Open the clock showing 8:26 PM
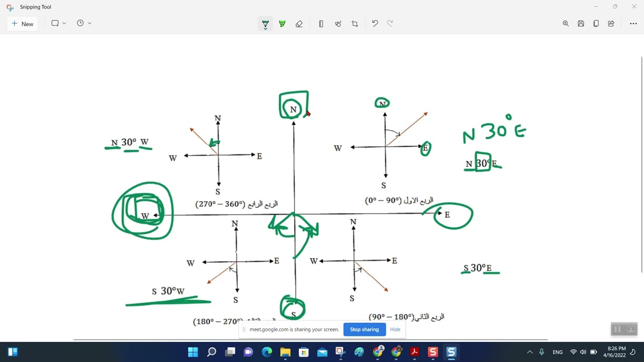The image size is (644, 362). pos(617,352)
